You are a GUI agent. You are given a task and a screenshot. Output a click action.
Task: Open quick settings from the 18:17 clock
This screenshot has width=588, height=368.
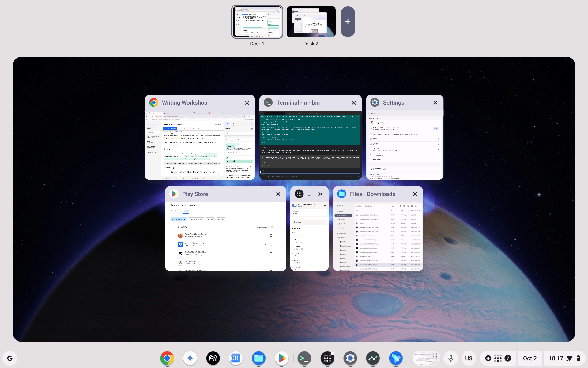(x=564, y=358)
